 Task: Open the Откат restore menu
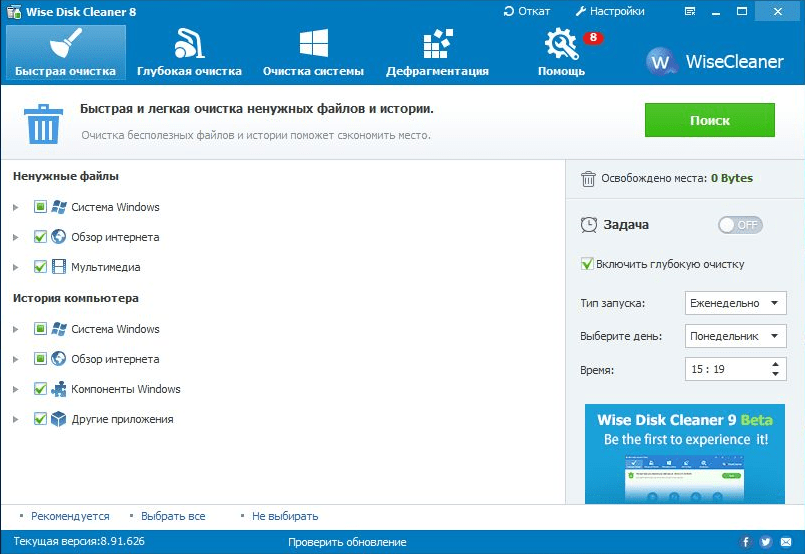pos(527,11)
